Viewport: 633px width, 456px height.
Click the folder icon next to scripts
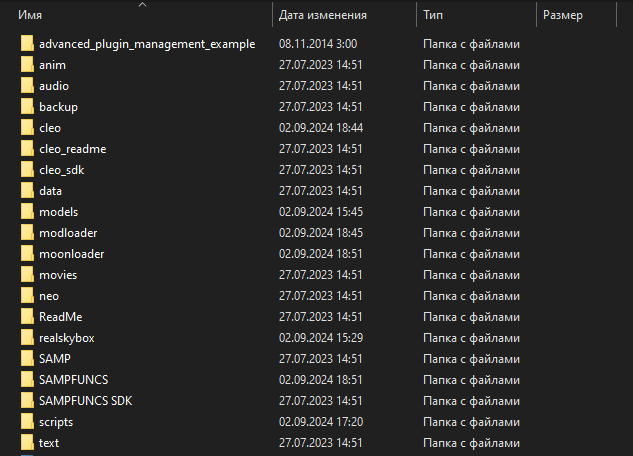(x=27, y=422)
